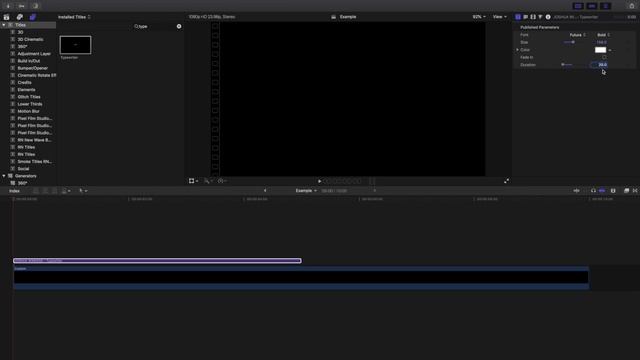Select Glitch Titles category
This screenshot has width=640, height=360.
pos(29,97)
